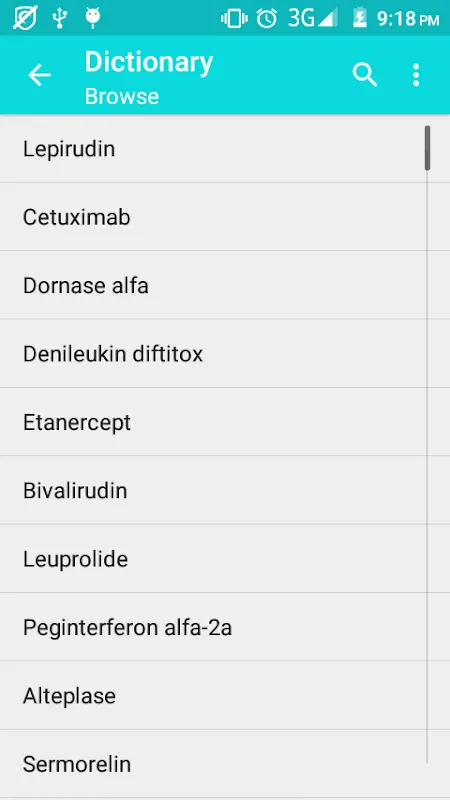Tap the USB status bar icon
Screen dimensions: 450x800
(60, 18)
